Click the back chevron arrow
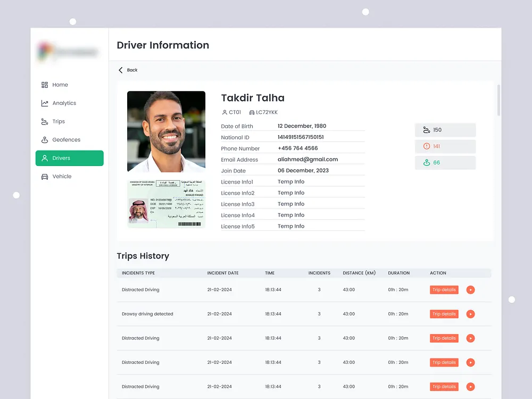The image size is (532, 399). tap(120, 70)
